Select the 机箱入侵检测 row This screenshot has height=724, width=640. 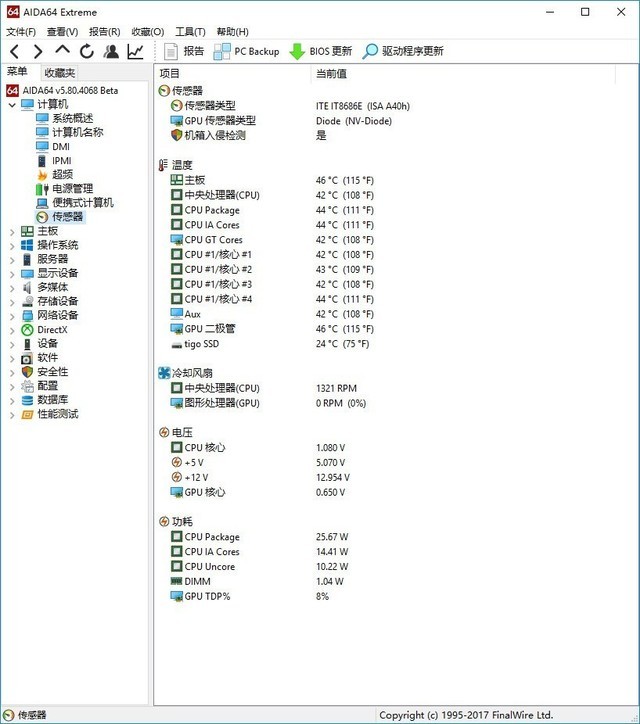pos(249,136)
